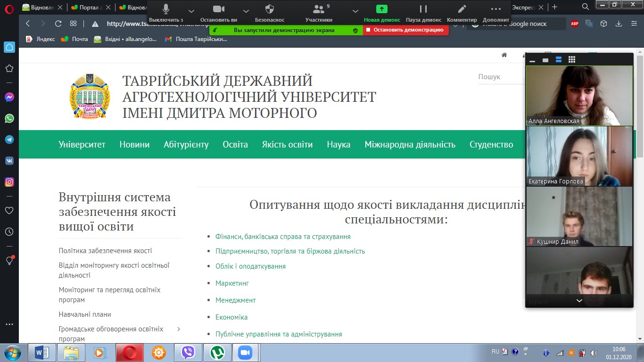The height and width of the screenshot is (362, 644).
Task: Open the Zoom Security shield icon
Action: pyautogui.click(x=270, y=9)
